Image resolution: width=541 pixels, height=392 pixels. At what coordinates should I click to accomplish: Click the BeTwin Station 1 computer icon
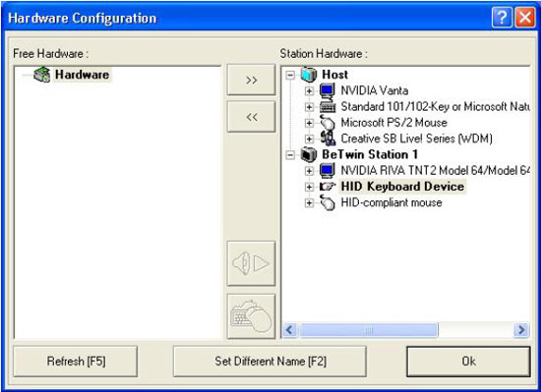coord(309,154)
